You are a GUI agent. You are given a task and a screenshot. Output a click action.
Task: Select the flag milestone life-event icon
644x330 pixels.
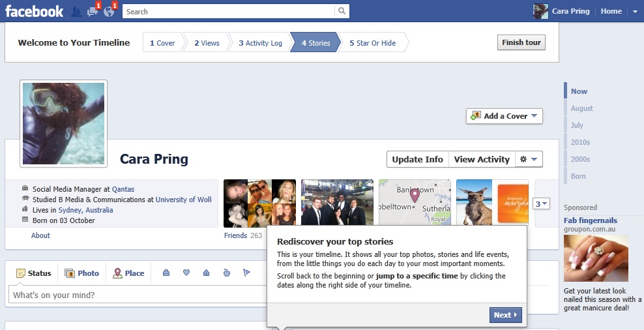246,273
